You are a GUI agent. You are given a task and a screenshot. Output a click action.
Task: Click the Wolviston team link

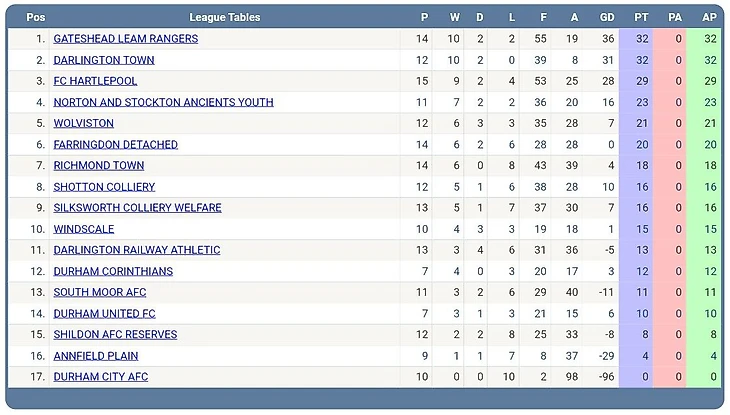click(x=83, y=123)
